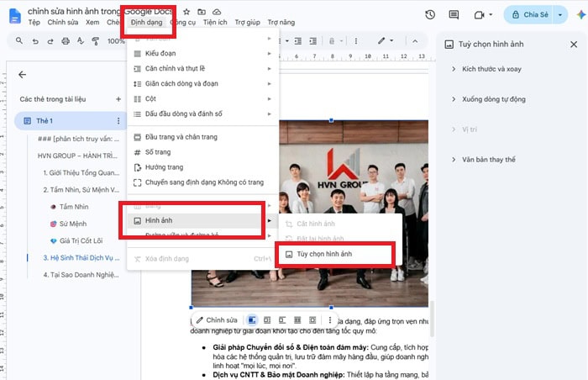588x380 pixels.
Task: Redo the last action
Action: [50, 41]
